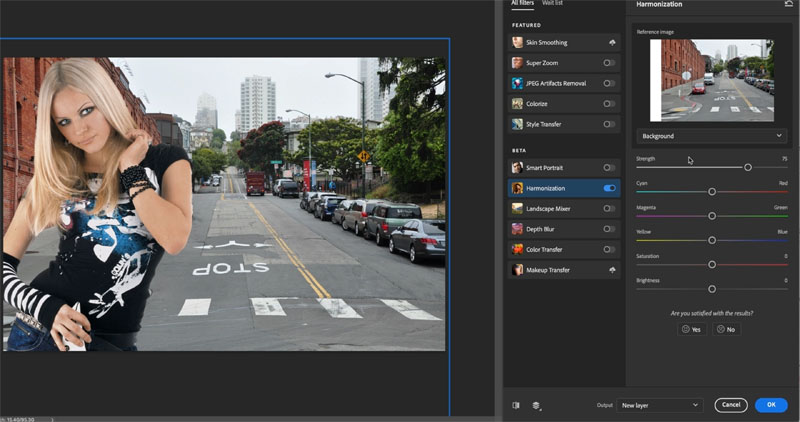Select the Style Transfer filter label

[x=543, y=124]
